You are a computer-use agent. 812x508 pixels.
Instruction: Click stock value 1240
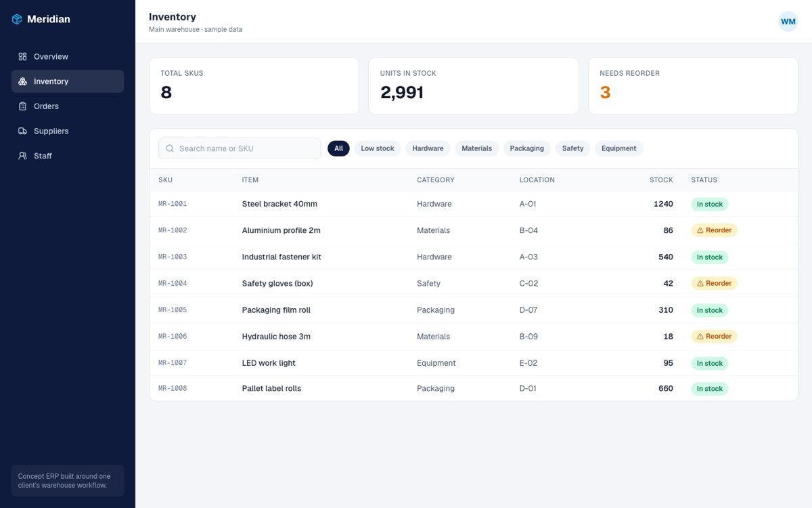click(663, 204)
